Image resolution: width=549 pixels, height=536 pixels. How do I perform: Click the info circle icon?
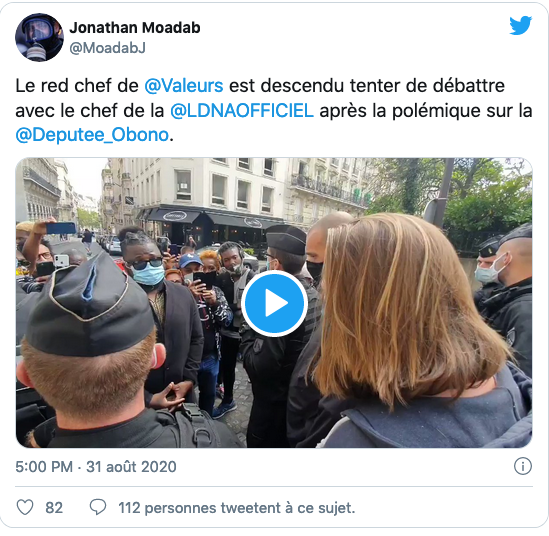point(523,466)
